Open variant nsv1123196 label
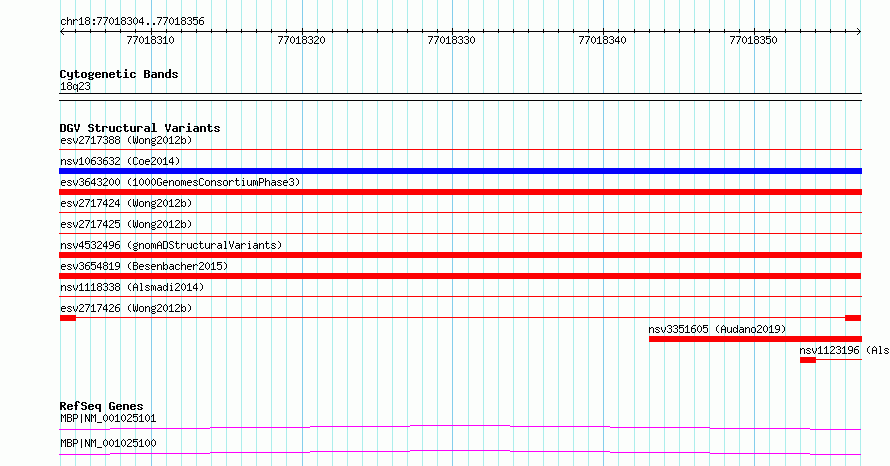 click(x=844, y=350)
